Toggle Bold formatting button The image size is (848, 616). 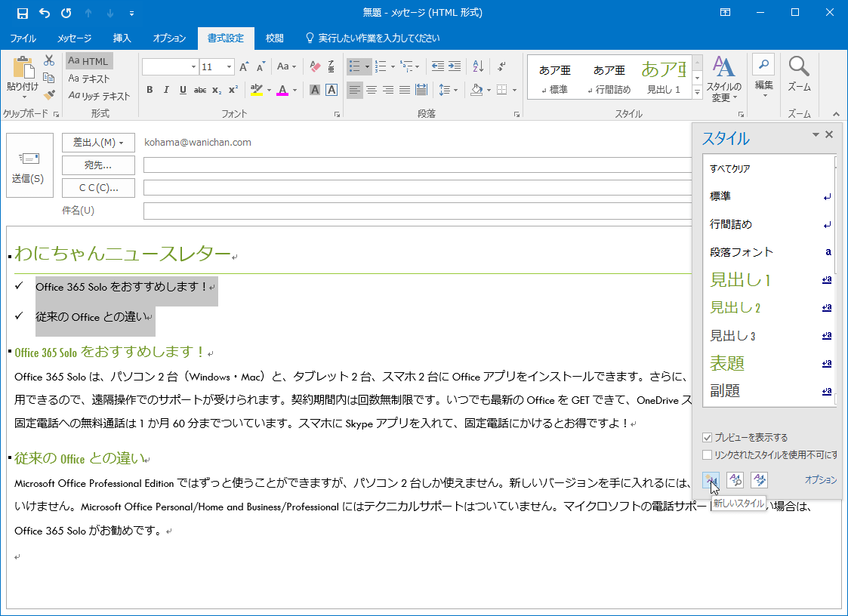point(150,90)
